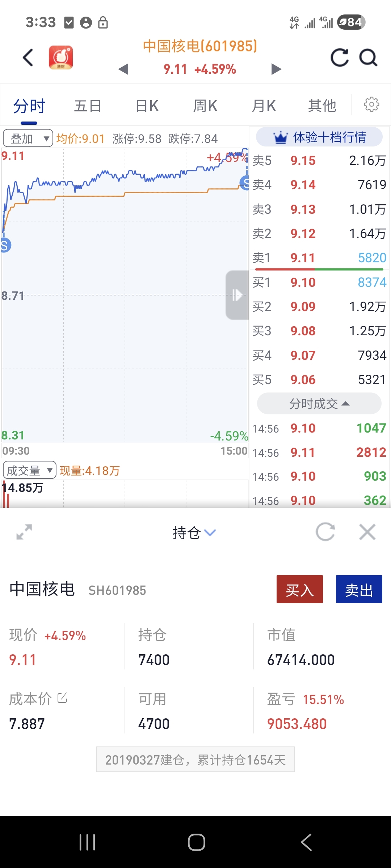391x868 pixels.
Task: Tap the S marker at chart start
Action: click(5, 245)
